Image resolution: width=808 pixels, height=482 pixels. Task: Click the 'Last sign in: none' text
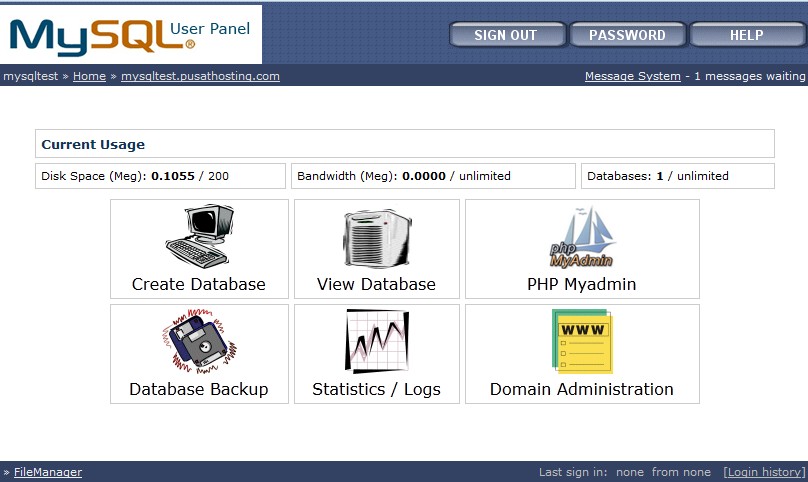591,472
